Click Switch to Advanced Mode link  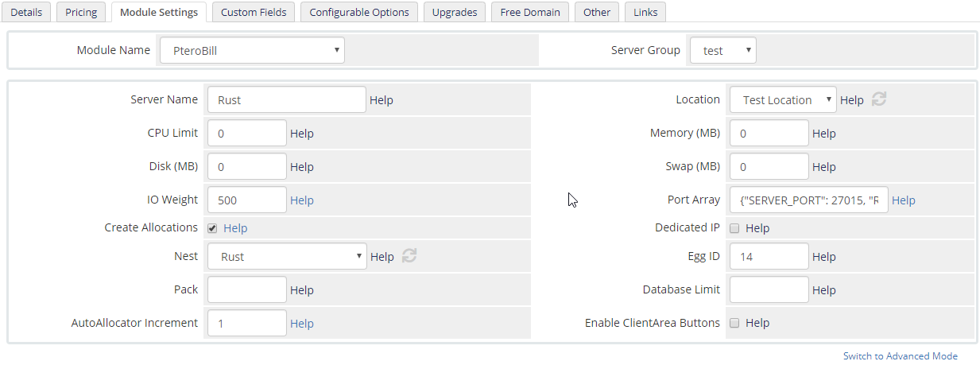click(900, 356)
